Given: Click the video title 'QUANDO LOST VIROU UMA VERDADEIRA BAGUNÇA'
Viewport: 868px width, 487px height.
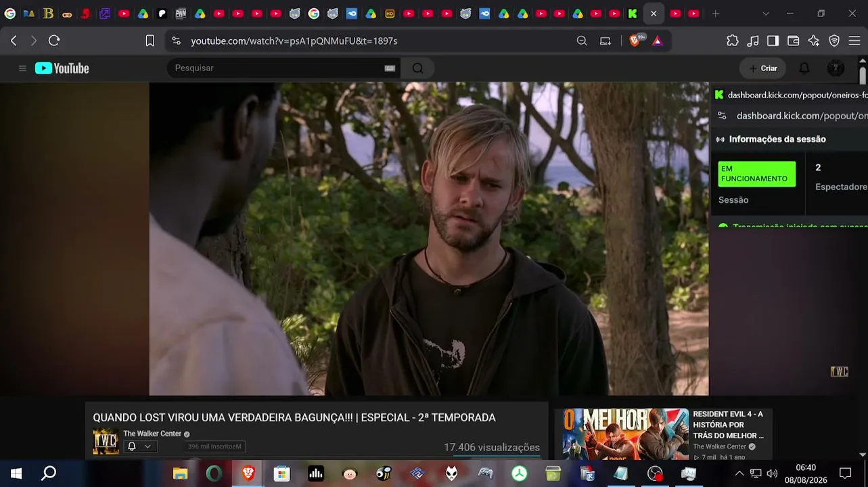Looking at the screenshot, I should tap(294, 418).
